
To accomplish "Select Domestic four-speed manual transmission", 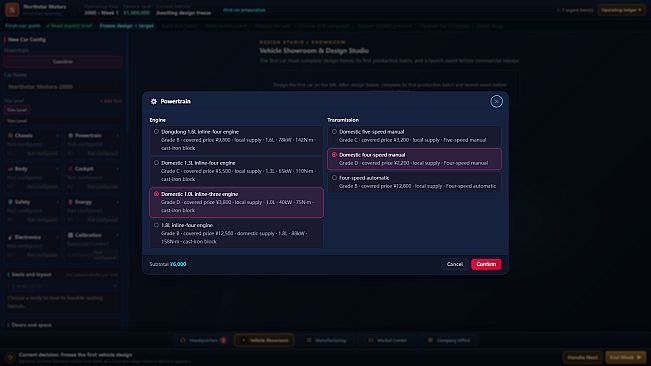I will [414, 159].
